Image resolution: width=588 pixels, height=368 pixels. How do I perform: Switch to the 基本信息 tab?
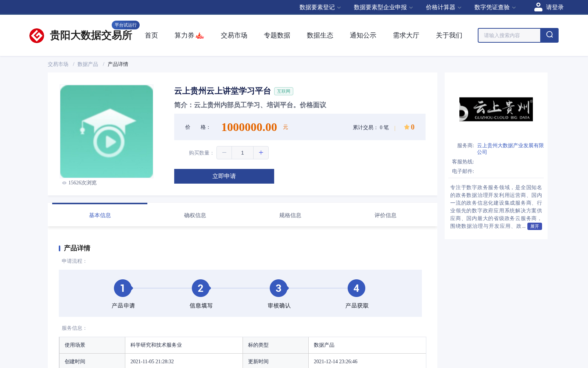coord(100,215)
